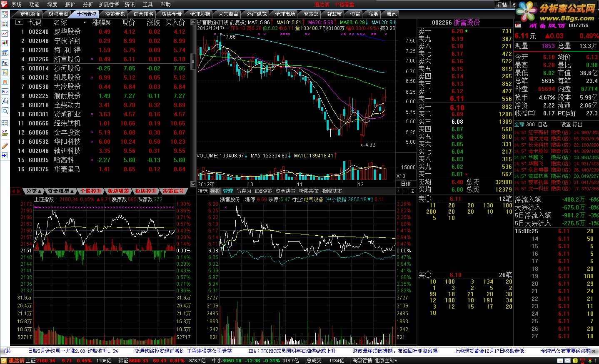Viewport: 599px width, 364px height.
Task: Open the column selector dropdown in list header
Action: pyautogui.click(x=18, y=22)
